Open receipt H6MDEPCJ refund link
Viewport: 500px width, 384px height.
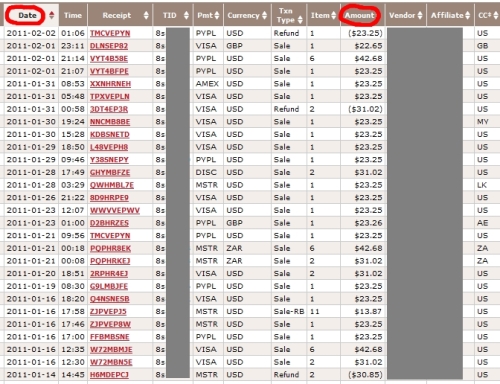[109, 375]
